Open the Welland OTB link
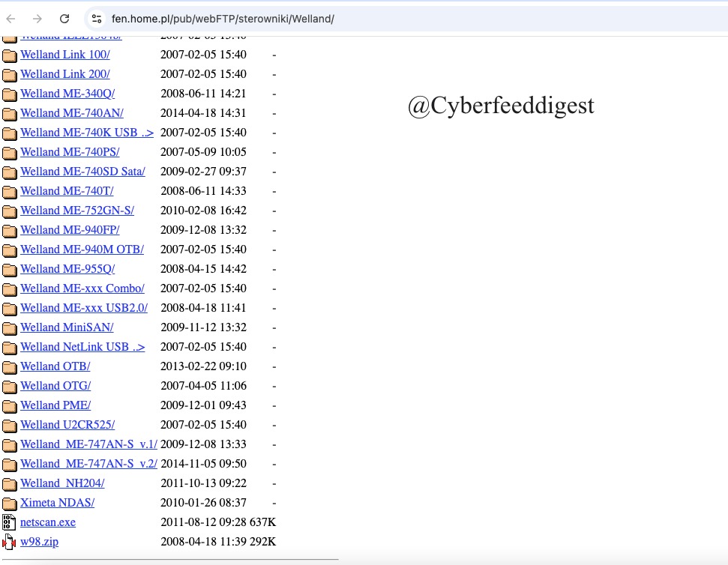 (x=55, y=366)
